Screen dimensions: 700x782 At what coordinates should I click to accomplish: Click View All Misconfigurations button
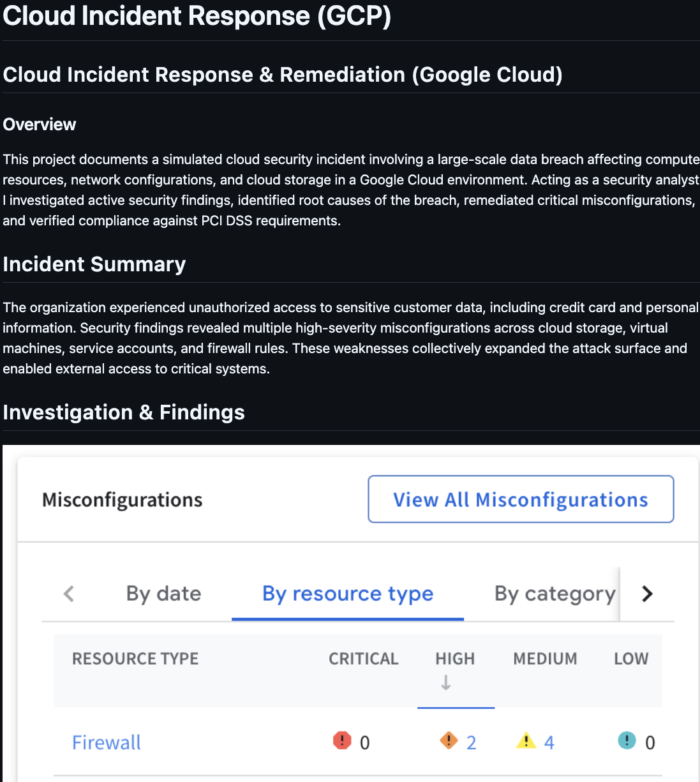[521, 499]
